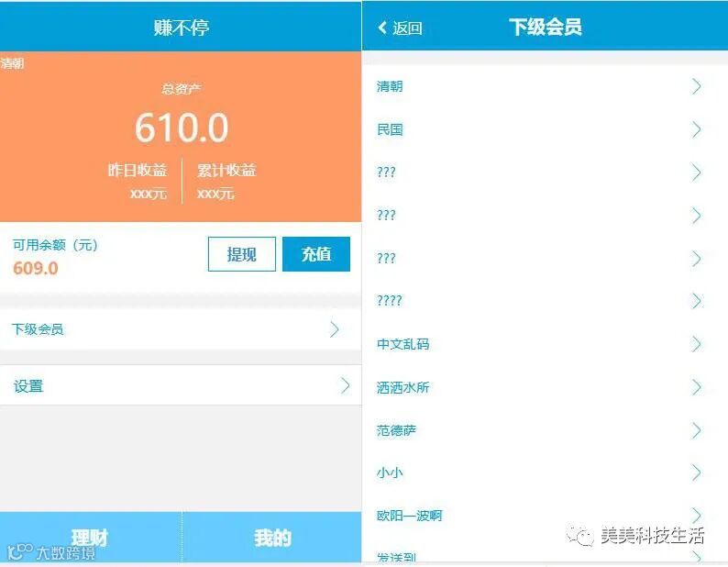
Task: Open the chevron on the 清朝 member row
Action: (696, 86)
